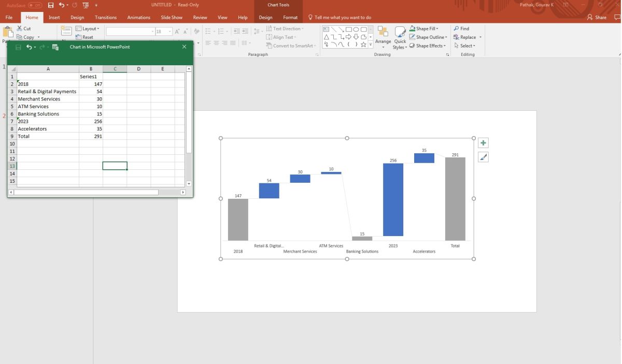The width and height of the screenshot is (622, 364).
Task: Select the star shape in the gallery
Action: pos(363,45)
